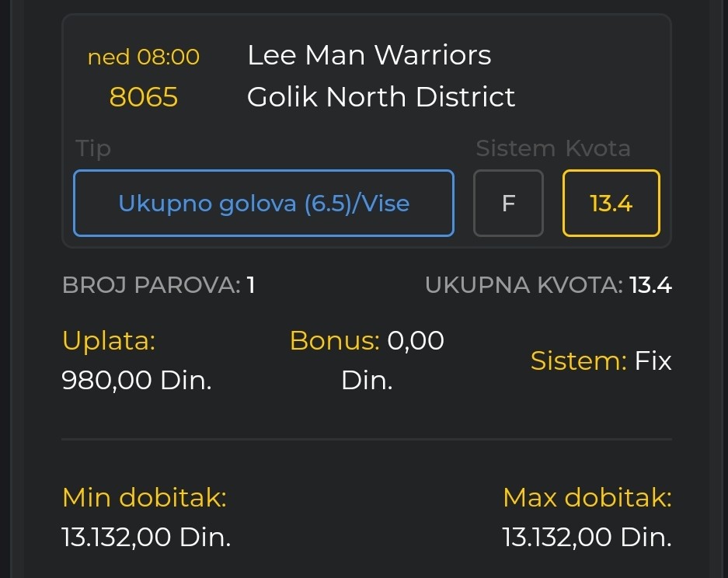The height and width of the screenshot is (578, 728).
Task: Click the Uplata label
Action: point(109,340)
